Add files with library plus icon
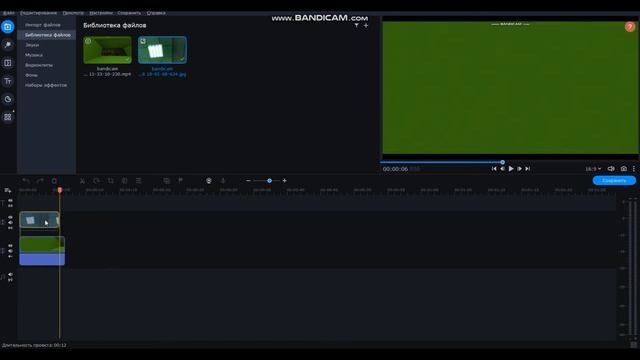 pos(366,25)
